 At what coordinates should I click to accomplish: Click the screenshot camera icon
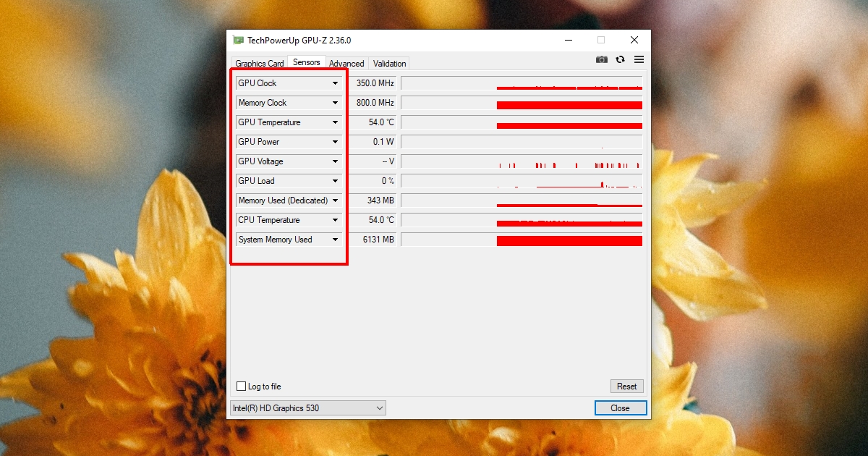(x=602, y=59)
